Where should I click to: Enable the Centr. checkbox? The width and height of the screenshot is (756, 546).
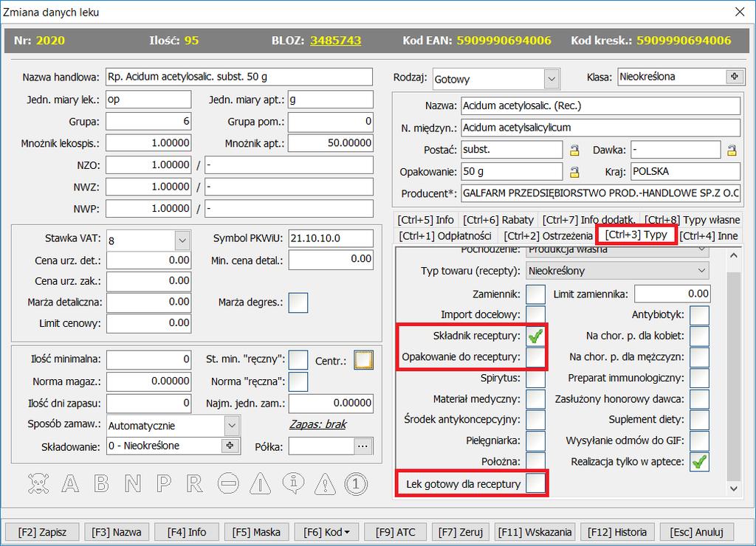363,360
